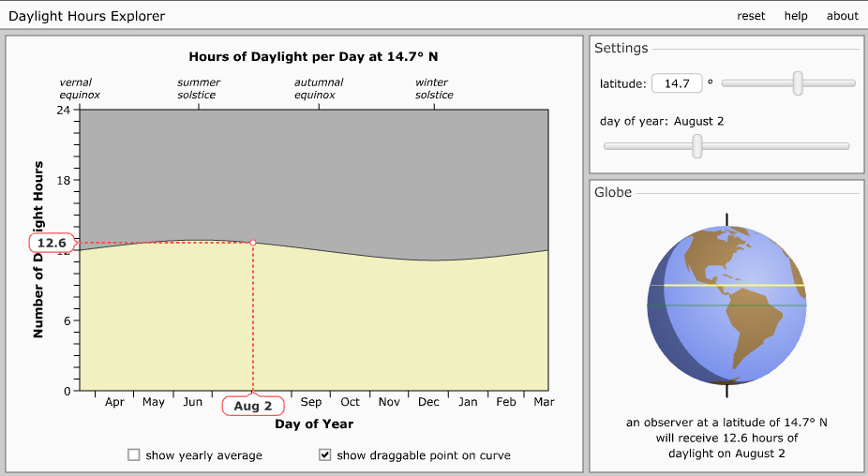This screenshot has width=868, height=476.
Task: Click the autumnal equinox label
Action: pos(319,89)
